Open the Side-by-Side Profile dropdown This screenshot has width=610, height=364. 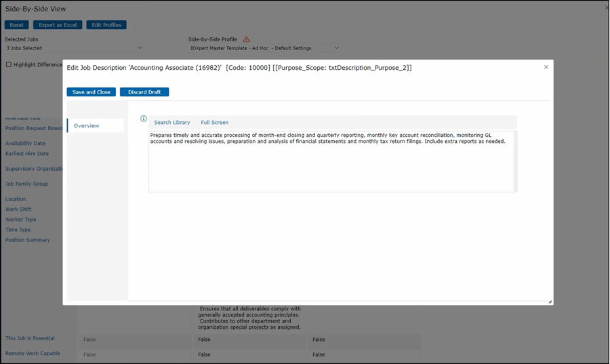(x=336, y=48)
